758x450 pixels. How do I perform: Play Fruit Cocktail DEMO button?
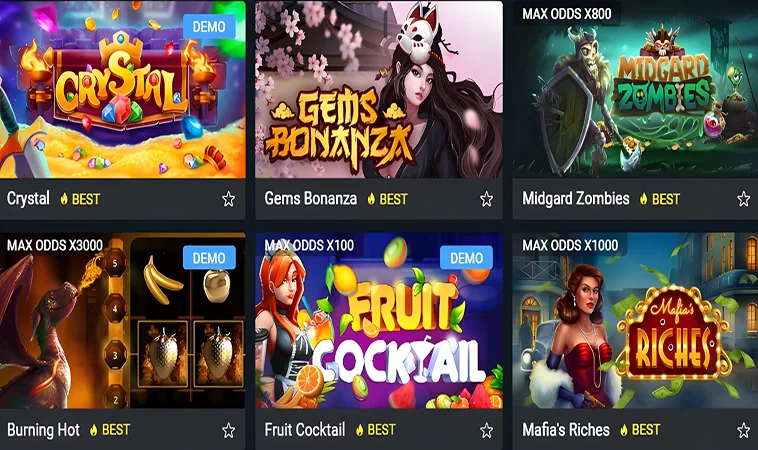pos(466,258)
